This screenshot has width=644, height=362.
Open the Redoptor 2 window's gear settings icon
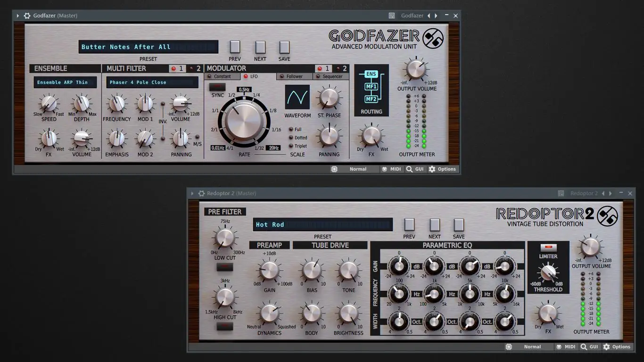(201, 193)
